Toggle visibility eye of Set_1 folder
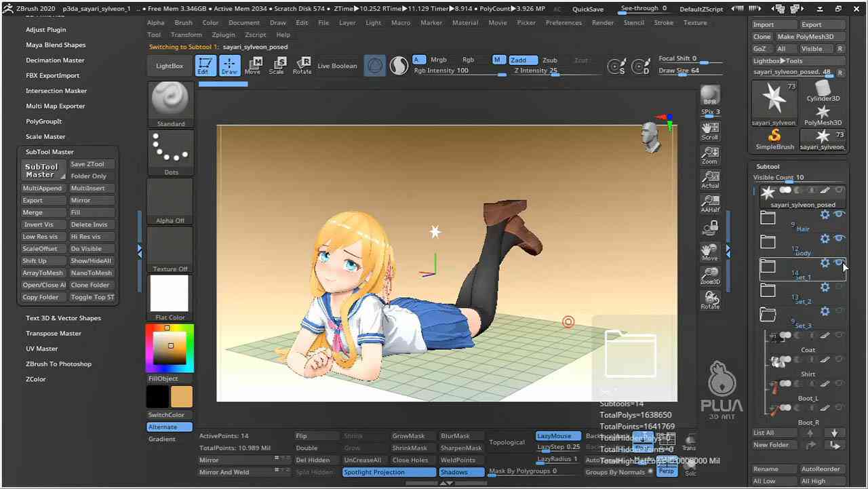The height and width of the screenshot is (489, 868). tap(839, 262)
